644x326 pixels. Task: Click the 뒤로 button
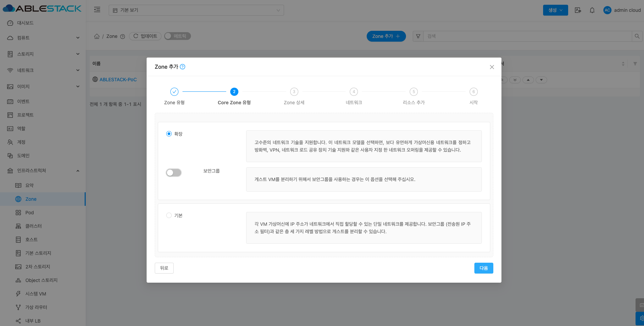coord(164,268)
